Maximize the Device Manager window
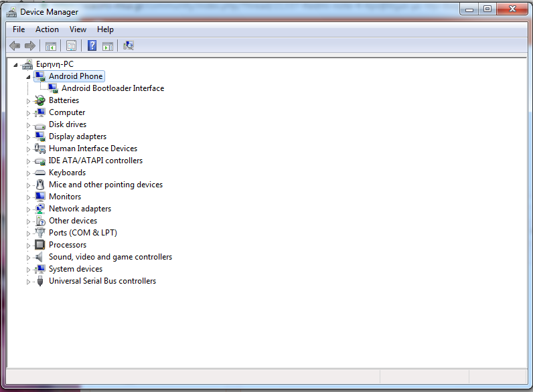Image resolution: width=533 pixels, height=392 pixels. point(487,9)
